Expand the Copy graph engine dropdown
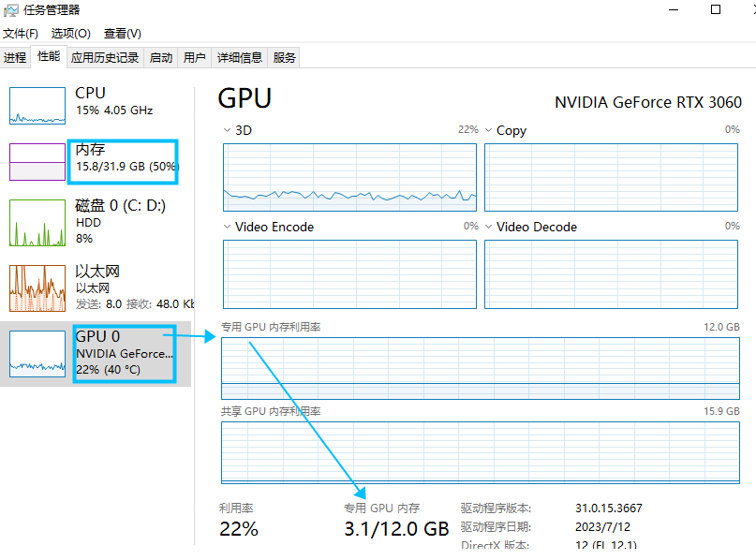Image resolution: width=756 pixels, height=560 pixels. pyautogui.click(x=489, y=130)
